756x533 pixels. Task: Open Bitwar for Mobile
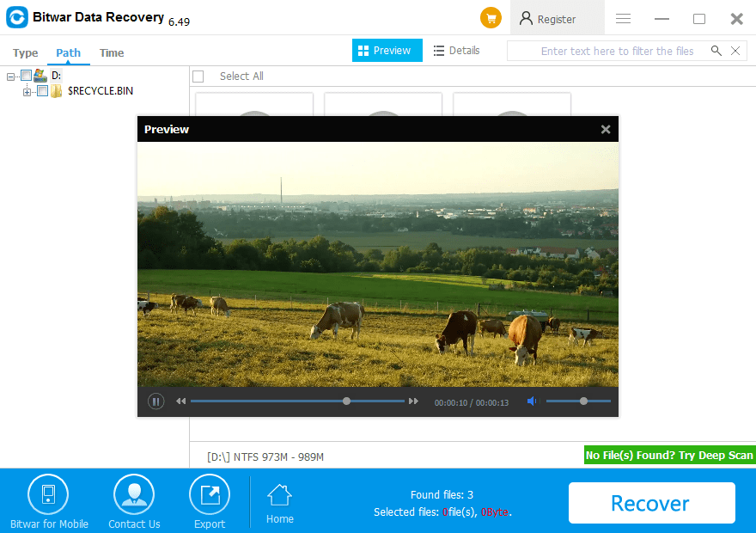[49, 502]
